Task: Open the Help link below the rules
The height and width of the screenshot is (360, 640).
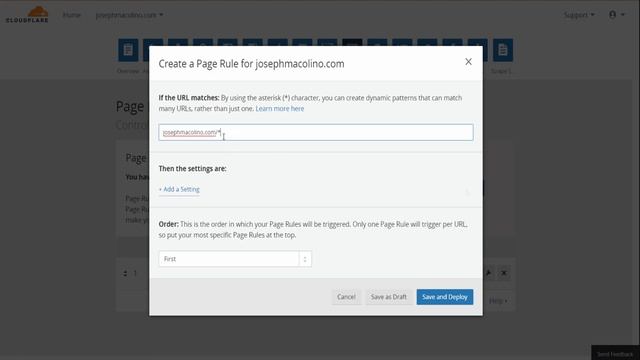Action: 498,301
